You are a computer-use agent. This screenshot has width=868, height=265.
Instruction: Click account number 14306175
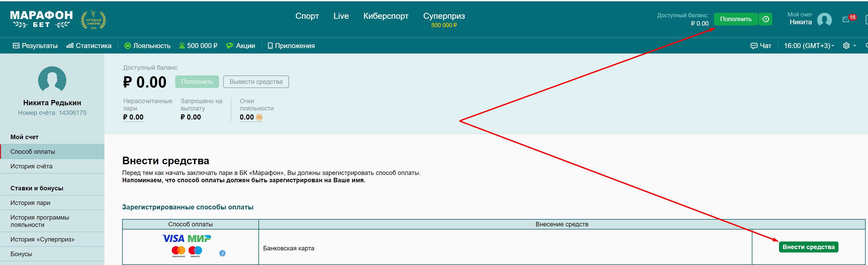point(73,113)
